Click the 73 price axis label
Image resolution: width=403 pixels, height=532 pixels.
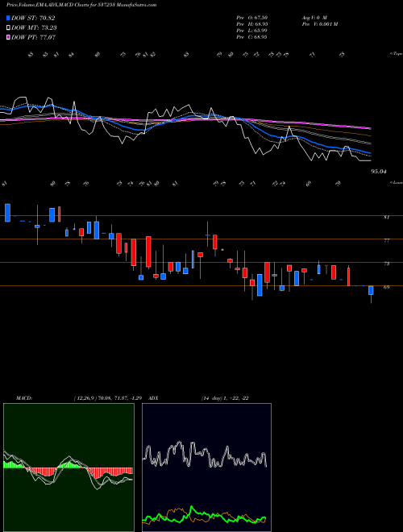point(386,264)
